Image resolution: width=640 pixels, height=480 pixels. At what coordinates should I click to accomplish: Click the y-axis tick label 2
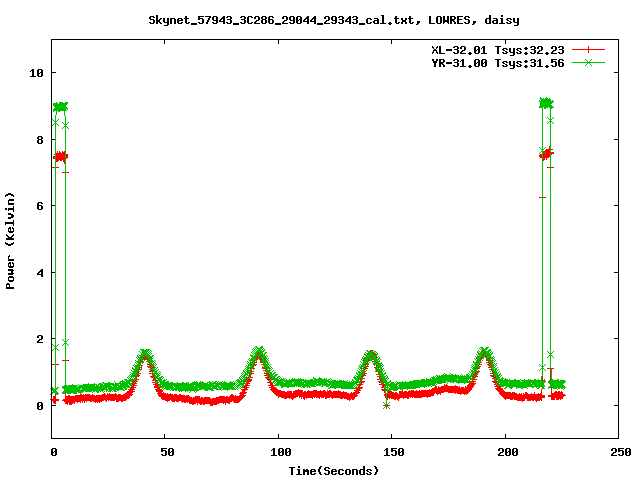point(40,339)
